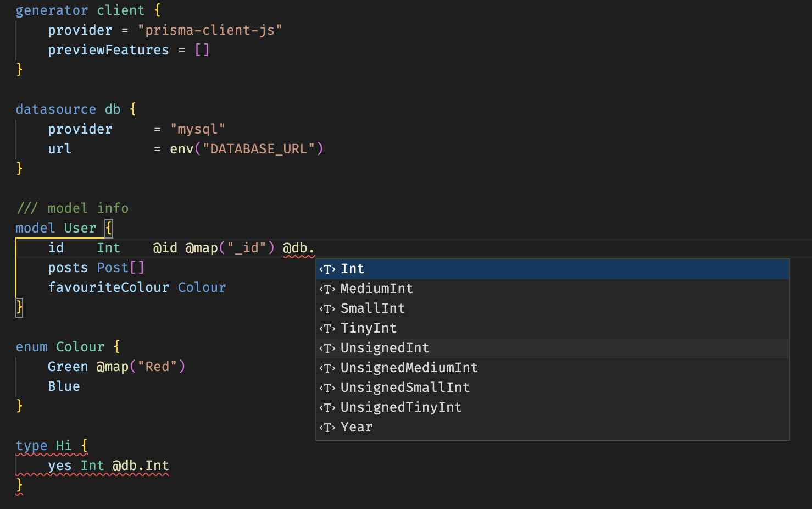Click the enum Colour keyword
The width and height of the screenshot is (812, 509).
pyautogui.click(x=59, y=346)
